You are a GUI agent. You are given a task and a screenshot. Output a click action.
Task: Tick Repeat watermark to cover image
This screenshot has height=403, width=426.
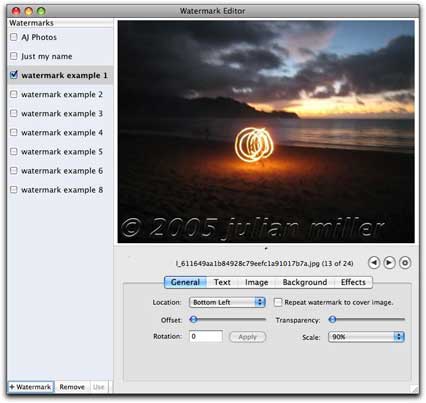point(278,302)
